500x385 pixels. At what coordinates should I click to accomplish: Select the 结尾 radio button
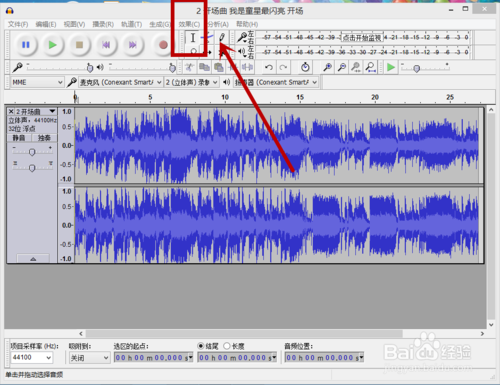pos(201,346)
